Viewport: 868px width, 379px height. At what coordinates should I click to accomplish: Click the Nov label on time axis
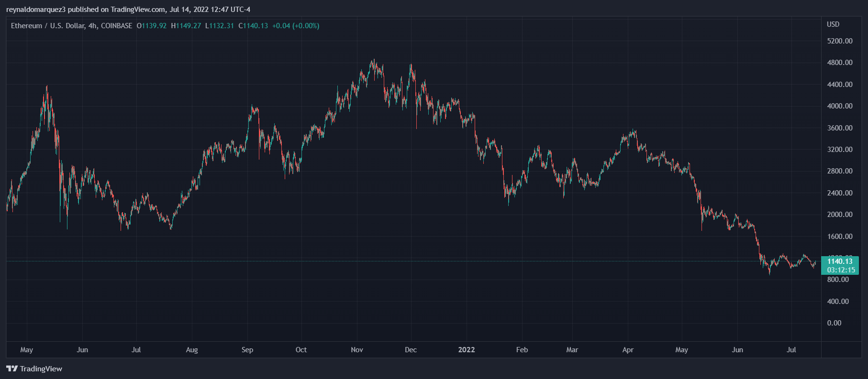click(357, 350)
